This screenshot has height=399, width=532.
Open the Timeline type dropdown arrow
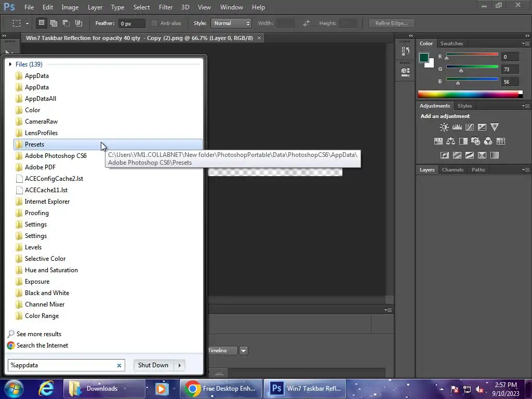tap(243, 351)
